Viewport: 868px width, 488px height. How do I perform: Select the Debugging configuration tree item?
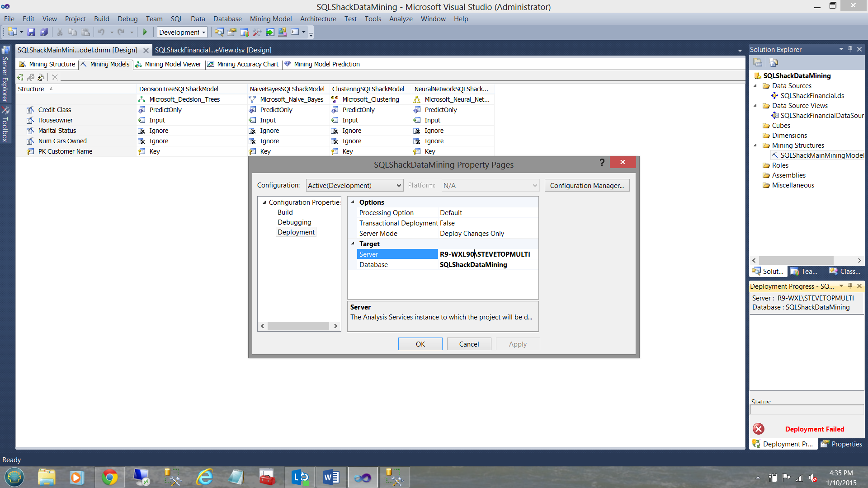click(x=294, y=222)
